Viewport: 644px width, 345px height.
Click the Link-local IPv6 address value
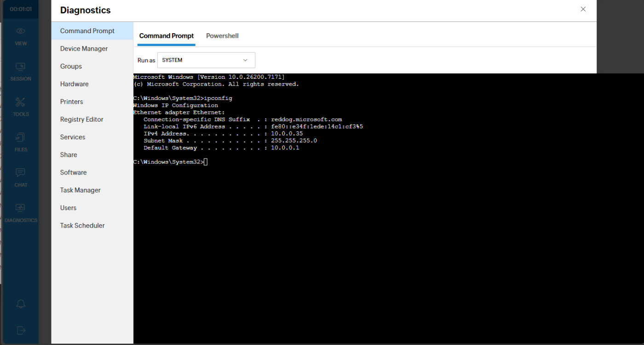(317, 127)
